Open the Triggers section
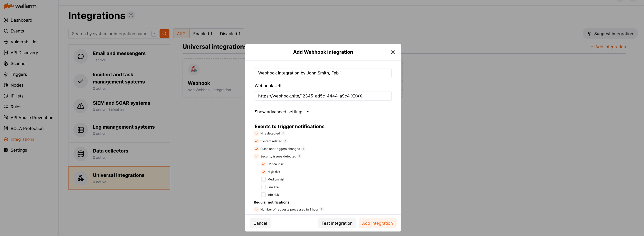Screen dimensions: 644x236 [x=18, y=74]
